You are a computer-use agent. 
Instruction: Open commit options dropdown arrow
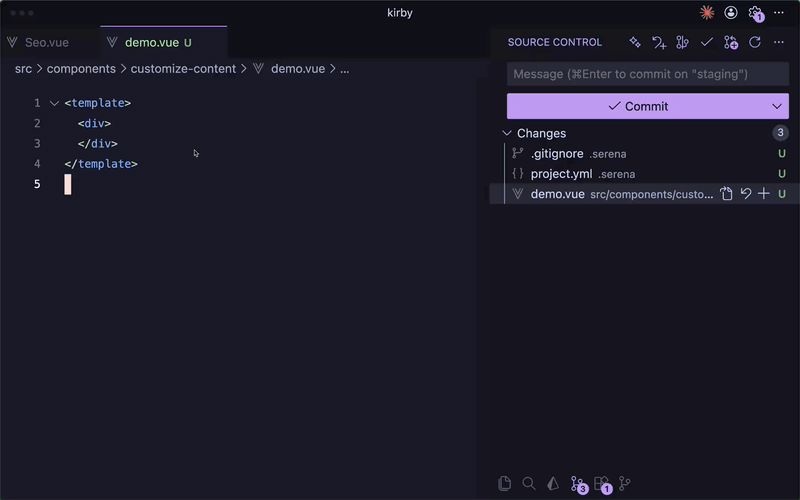(777, 106)
